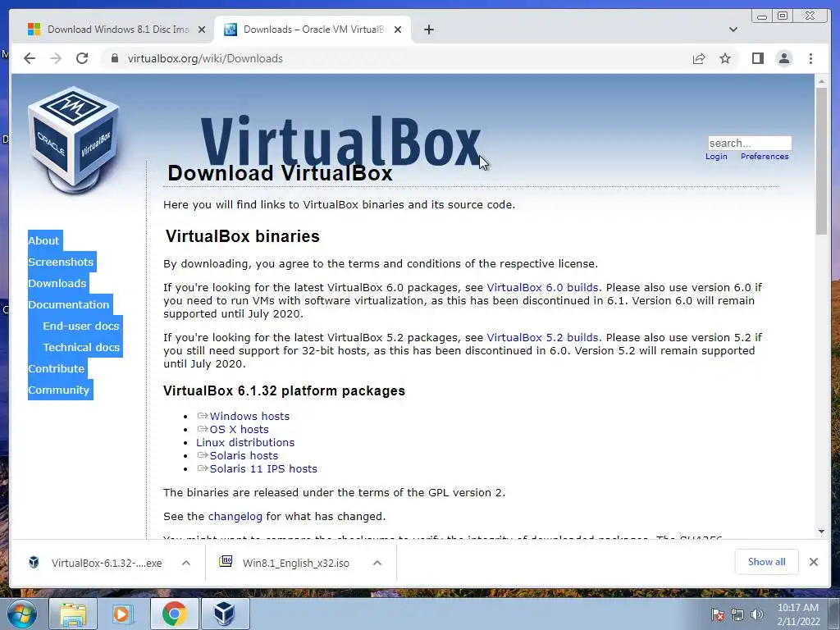Open the network tray icon
The width and height of the screenshot is (840, 630).
[737, 614]
